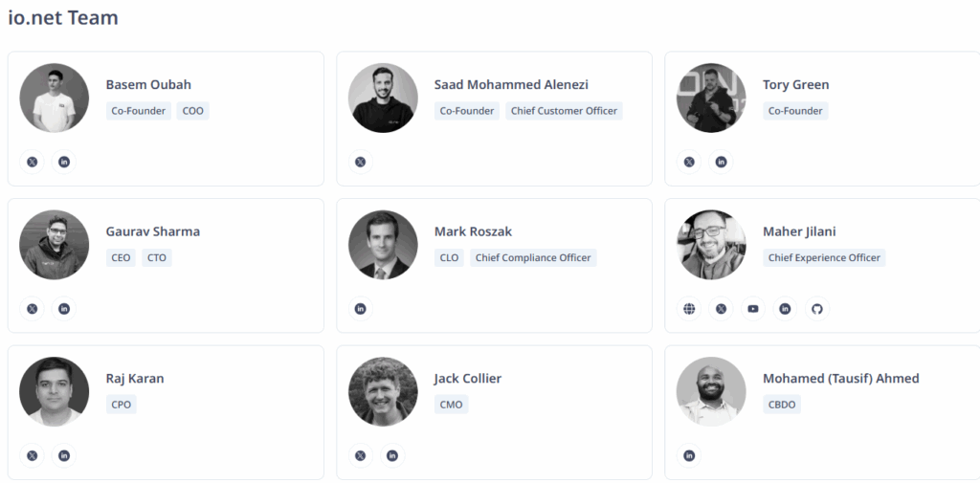The height and width of the screenshot is (483, 980).
Task: Open Maher Jilani's YouTube channel icon
Action: tap(753, 309)
